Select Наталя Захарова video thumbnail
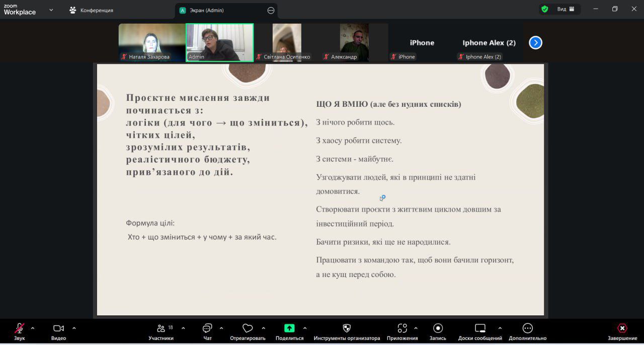The image size is (644, 345). point(151,42)
